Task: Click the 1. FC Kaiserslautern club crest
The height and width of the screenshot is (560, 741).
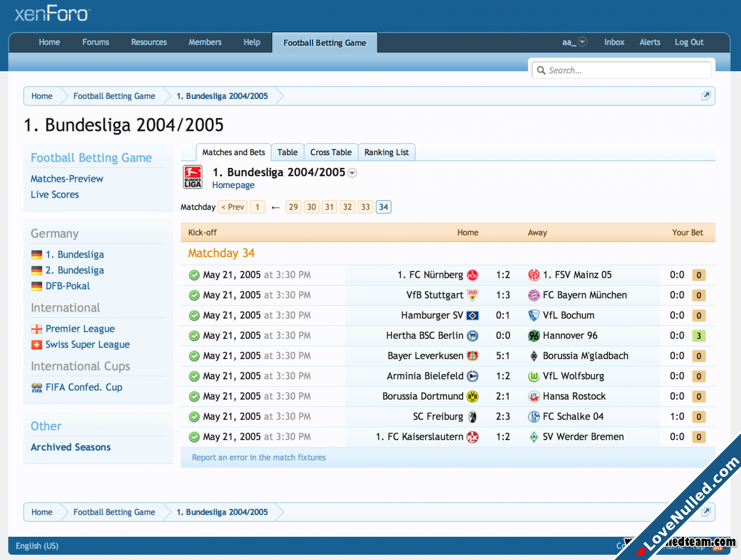Action: point(472,437)
